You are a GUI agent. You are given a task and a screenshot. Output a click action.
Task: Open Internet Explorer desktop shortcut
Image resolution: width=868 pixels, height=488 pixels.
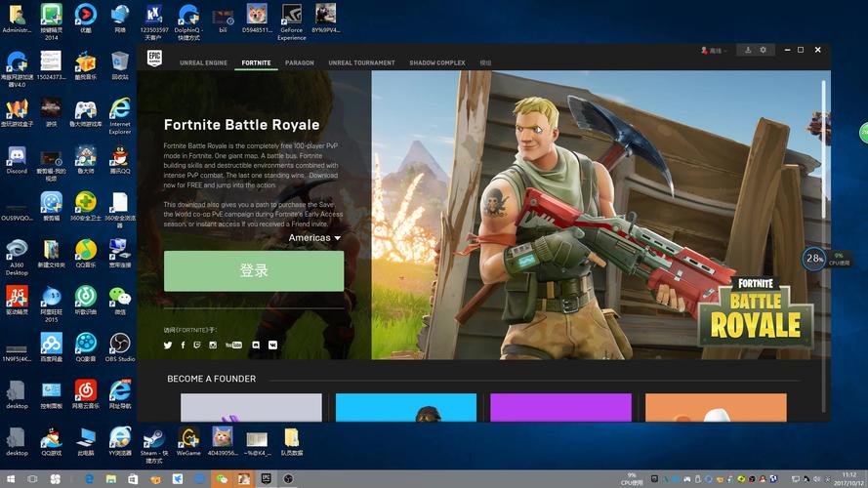click(119, 115)
